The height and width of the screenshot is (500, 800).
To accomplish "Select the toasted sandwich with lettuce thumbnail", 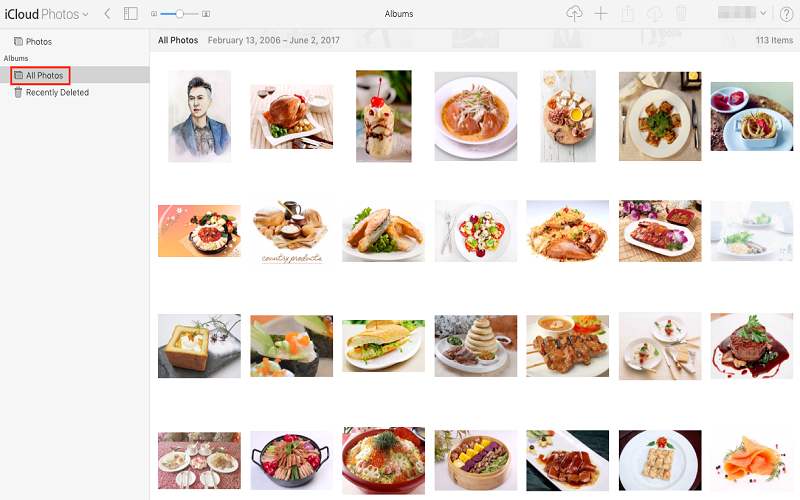I will click(383, 231).
